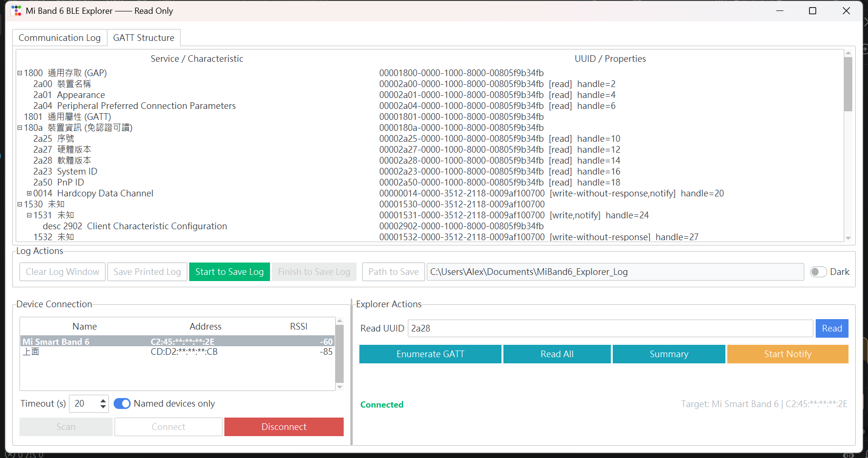The image size is (868, 458).
Task: Increase the Timeout value with up arrow
Action: coord(103,400)
